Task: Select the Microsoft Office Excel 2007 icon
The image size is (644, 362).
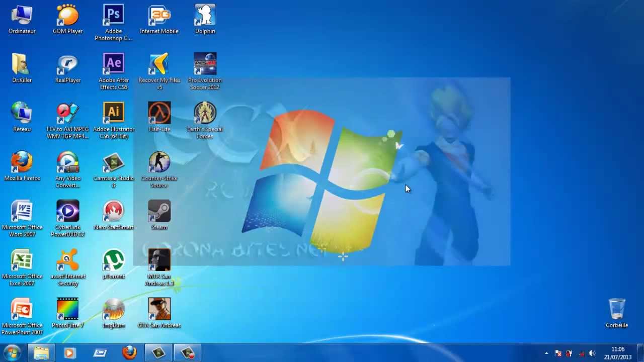Action: (x=22, y=268)
